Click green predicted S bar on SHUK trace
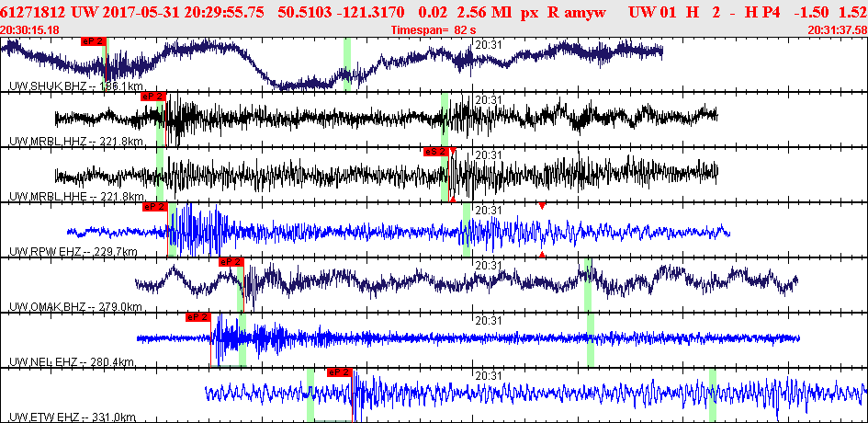This screenshot has width=868, height=423. click(346, 64)
